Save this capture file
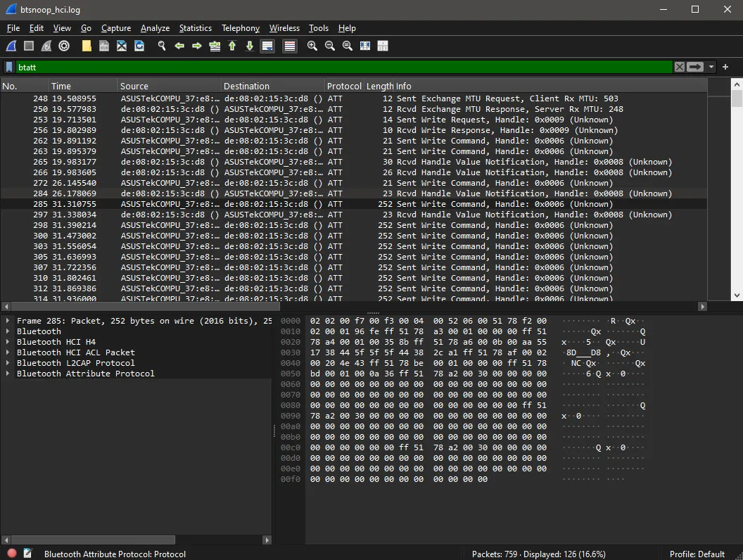The width and height of the screenshot is (743, 560). 104,46
